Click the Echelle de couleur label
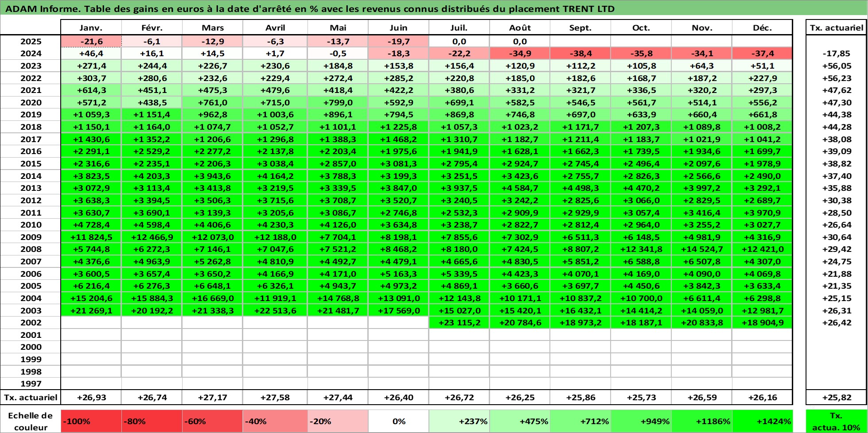Image resolution: width=868 pixels, height=433 pixels. pyautogui.click(x=31, y=421)
